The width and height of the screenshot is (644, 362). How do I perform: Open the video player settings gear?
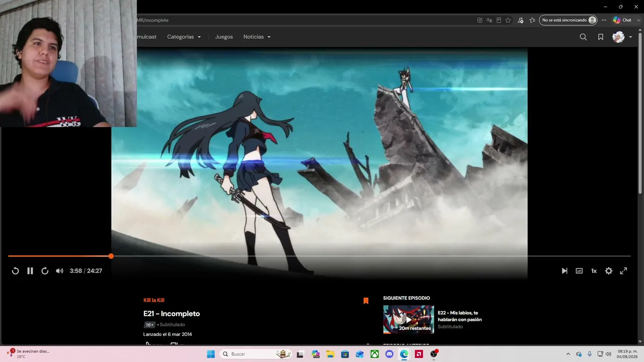[609, 271]
